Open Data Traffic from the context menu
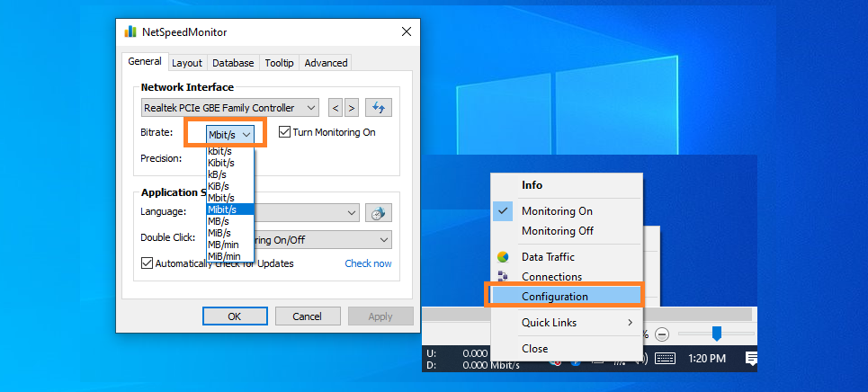Image resolution: width=868 pixels, height=392 pixels. [567, 257]
